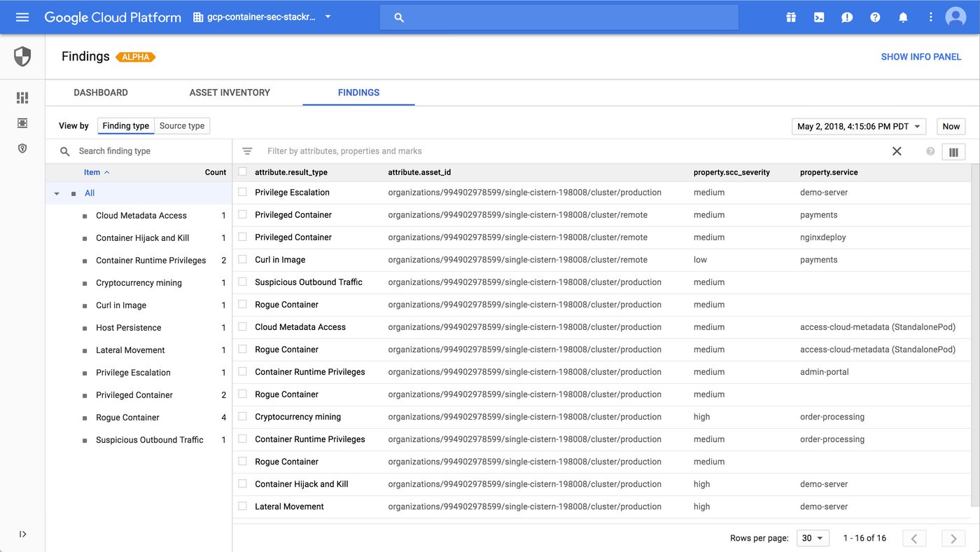Screen dimensions: 980x552
Task: Clear the attribute filter with X icon
Action: click(x=897, y=151)
